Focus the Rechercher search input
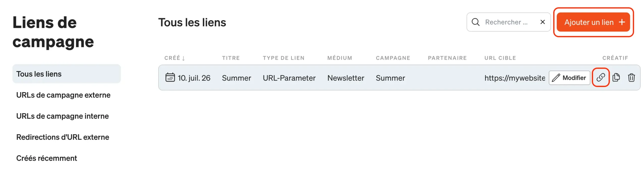 point(508,22)
